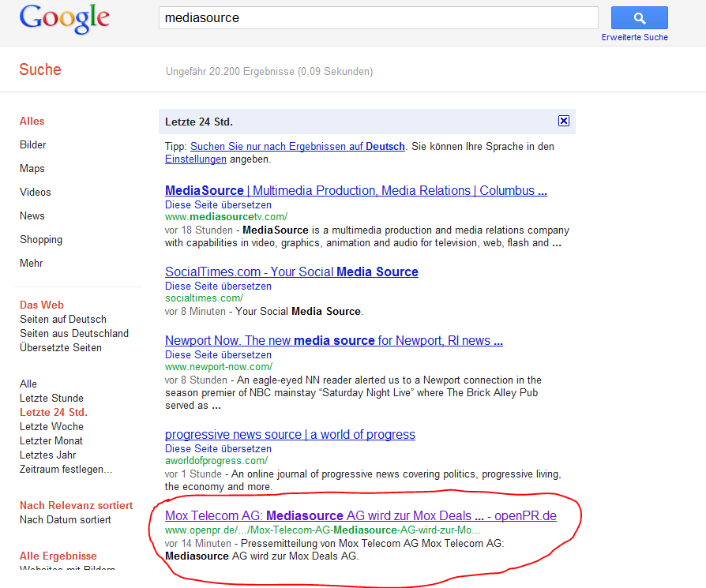
Task: Open Zeitraum festlegen custom range option
Action: coord(66,470)
